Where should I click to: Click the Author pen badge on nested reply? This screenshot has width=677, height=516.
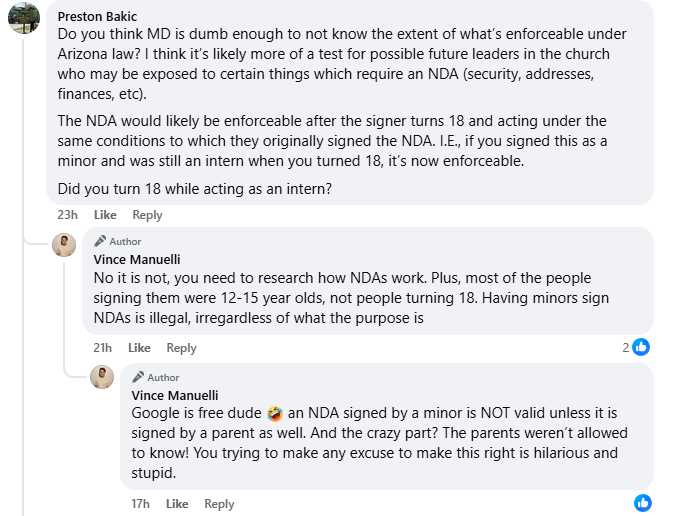[138, 377]
